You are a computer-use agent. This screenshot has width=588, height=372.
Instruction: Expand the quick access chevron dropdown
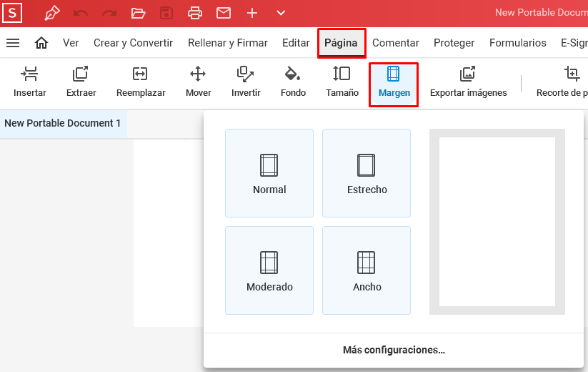click(x=281, y=13)
